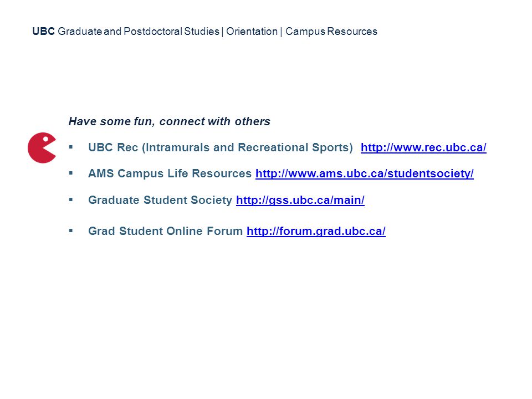Click the bullet beside AMS Campus Life
Viewport: 532px width, 399px height.
(x=71, y=173)
